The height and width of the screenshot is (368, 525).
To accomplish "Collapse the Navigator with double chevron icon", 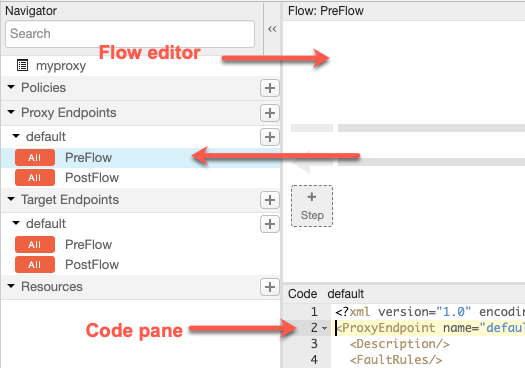I will point(272,29).
